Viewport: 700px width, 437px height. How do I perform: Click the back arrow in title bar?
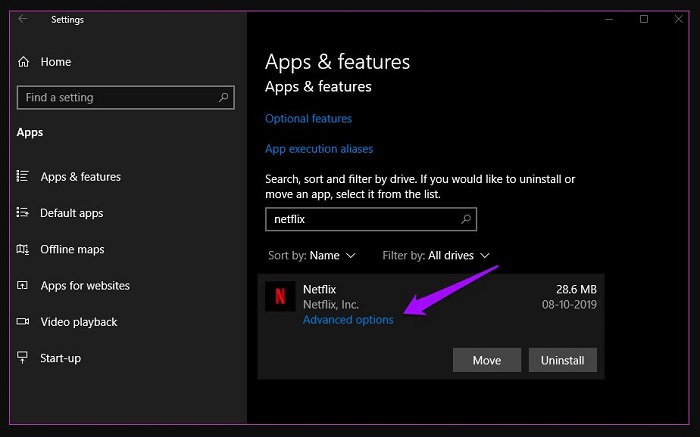coord(23,19)
